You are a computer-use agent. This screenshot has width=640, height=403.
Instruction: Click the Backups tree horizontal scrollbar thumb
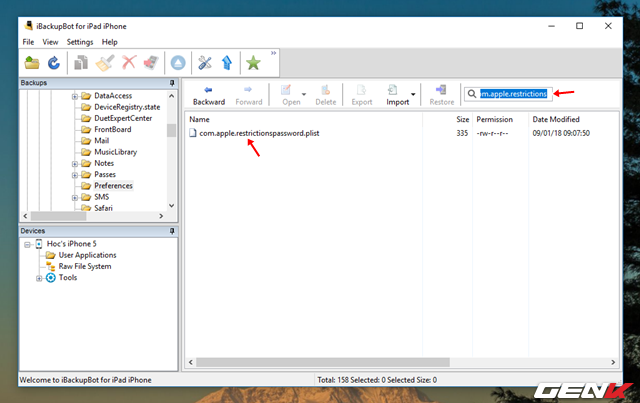click(58, 216)
